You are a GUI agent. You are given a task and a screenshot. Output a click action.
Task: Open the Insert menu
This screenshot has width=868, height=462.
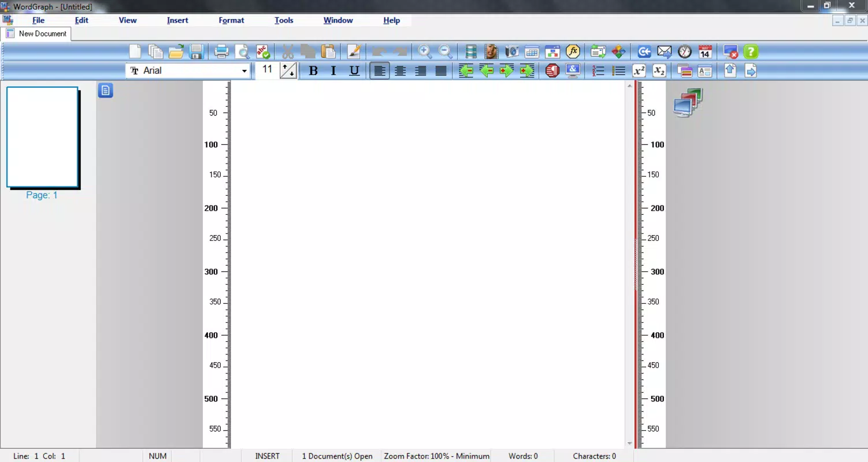177,20
